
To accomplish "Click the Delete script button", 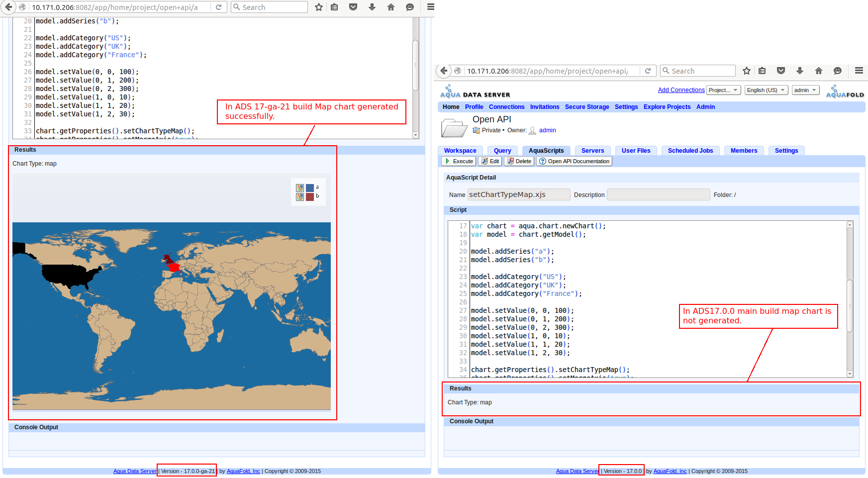I will (519, 161).
